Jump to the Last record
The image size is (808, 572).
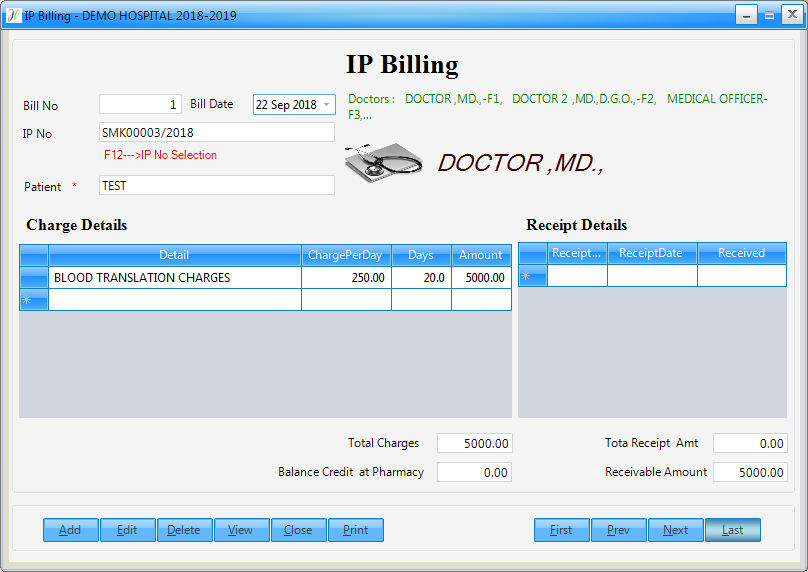coord(733,530)
